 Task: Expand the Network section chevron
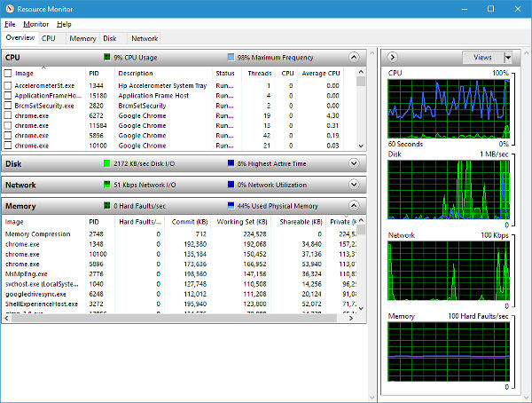354,185
